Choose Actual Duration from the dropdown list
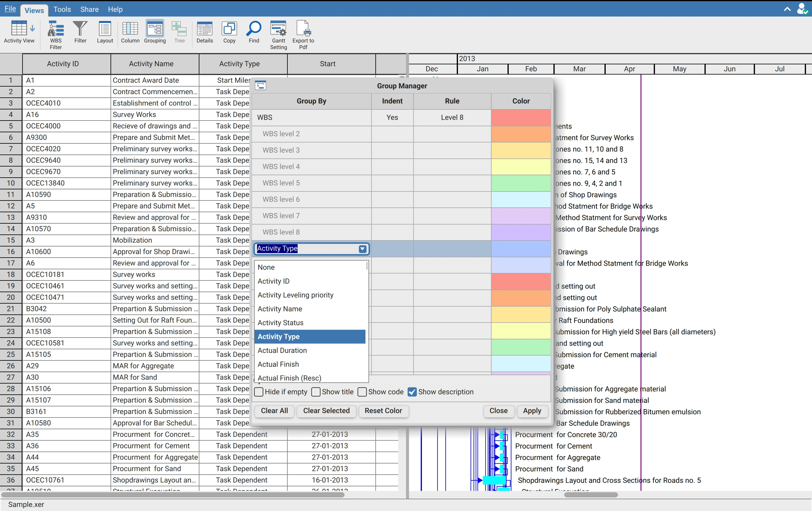The height and width of the screenshot is (511, 812). click(310, 350)
